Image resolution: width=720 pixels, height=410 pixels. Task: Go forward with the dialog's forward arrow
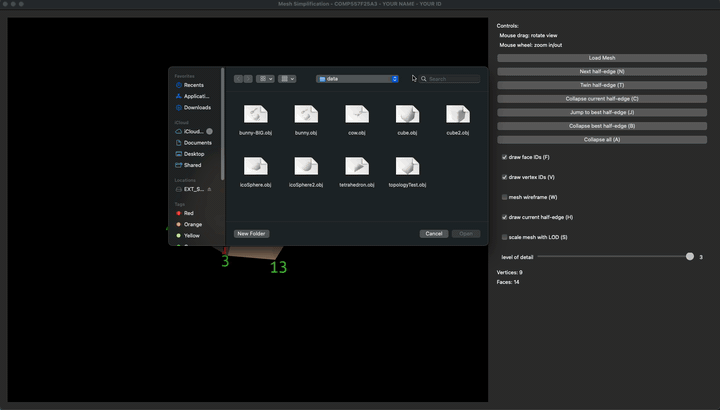click(x=248, y=79)
